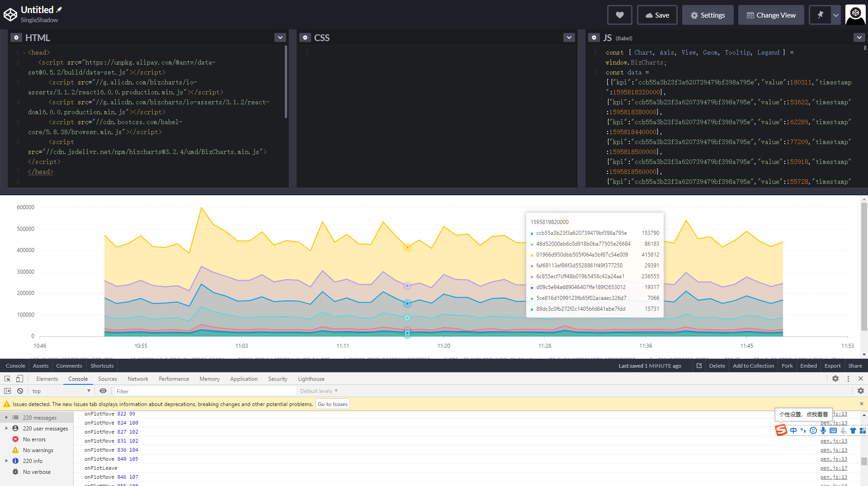Image resolution: width=868 pixels, height=486 pixels.
Task: Clear the console with the prohibition icon
Action: [x=20, y=391]
